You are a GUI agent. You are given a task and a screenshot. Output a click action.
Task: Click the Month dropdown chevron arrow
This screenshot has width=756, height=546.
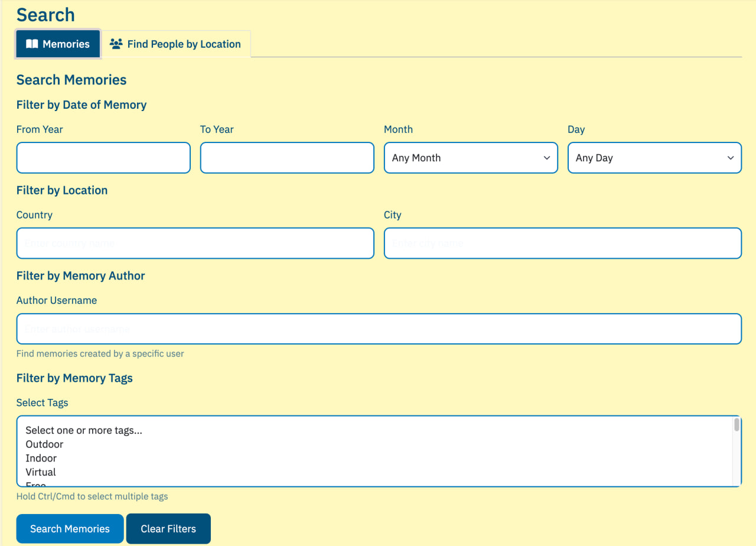546,158
